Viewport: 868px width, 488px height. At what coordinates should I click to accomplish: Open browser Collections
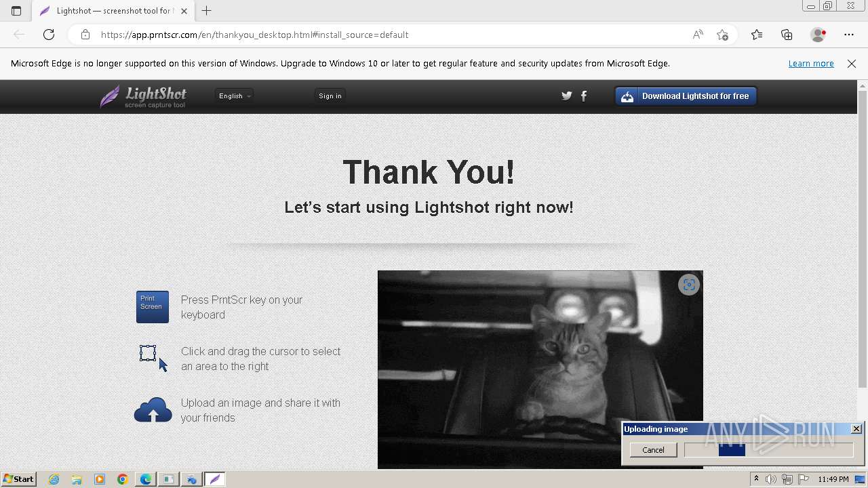[787, 35]
